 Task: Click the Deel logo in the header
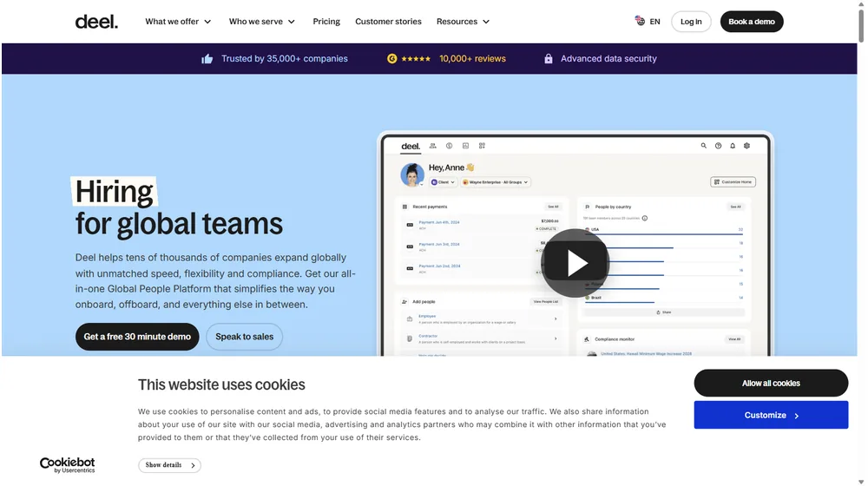pyautogui.click(x=96, y=22)
